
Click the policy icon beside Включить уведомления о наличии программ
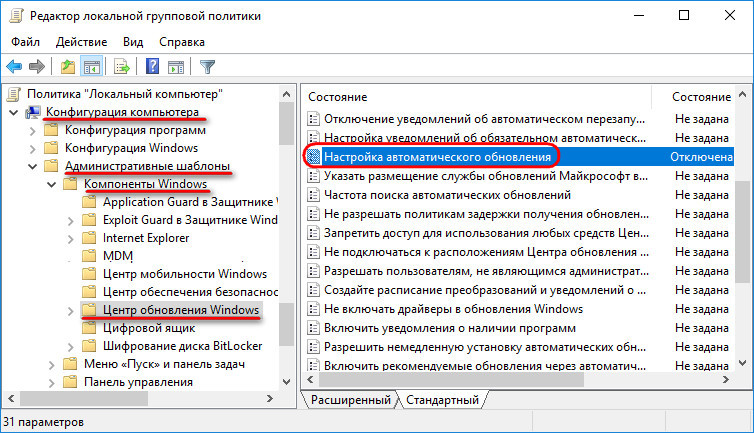click(x=314, y=328)
